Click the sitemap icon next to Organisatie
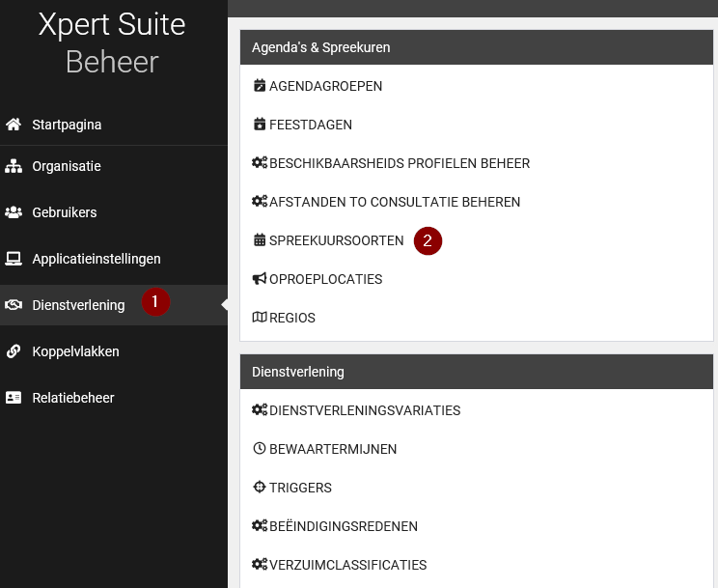 (x=14, y=166)
